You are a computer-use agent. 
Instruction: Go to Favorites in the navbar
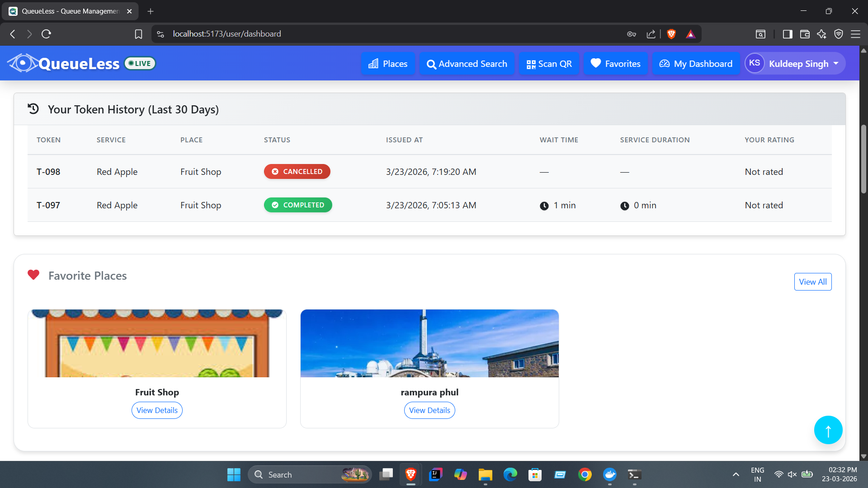(x=615, y=64)
